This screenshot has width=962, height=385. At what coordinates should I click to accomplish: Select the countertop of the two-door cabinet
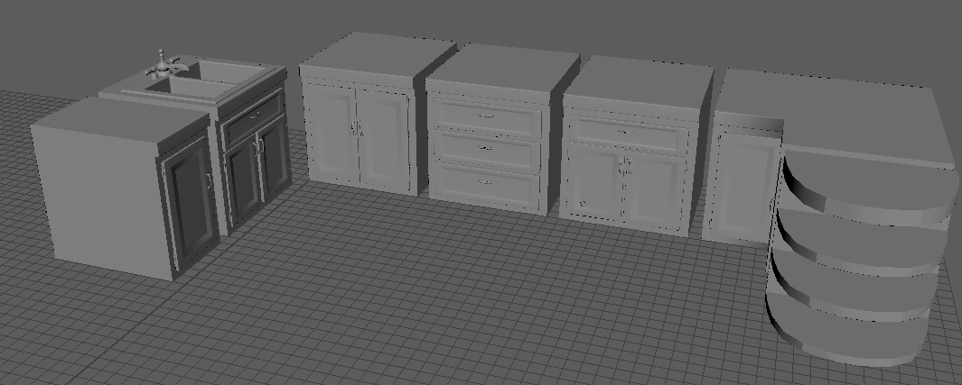point(379,55)
